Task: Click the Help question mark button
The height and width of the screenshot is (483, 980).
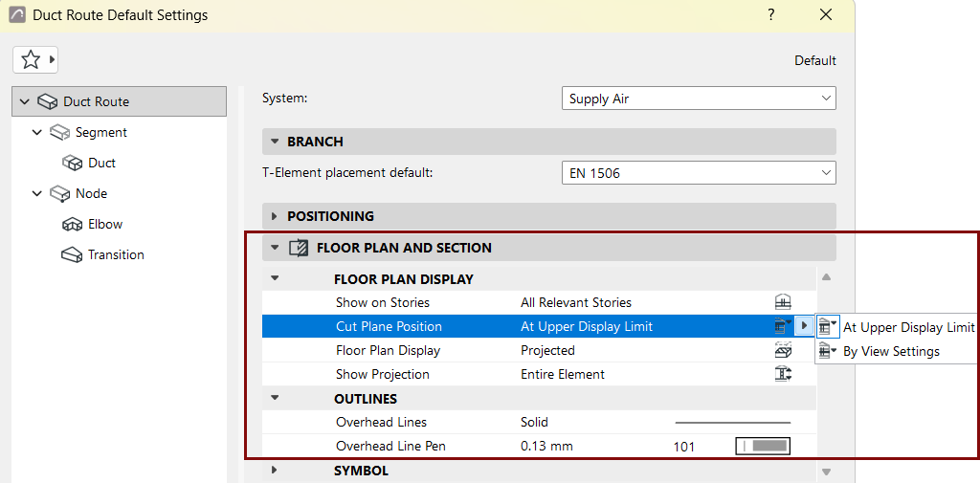Action: click(772, 14)
